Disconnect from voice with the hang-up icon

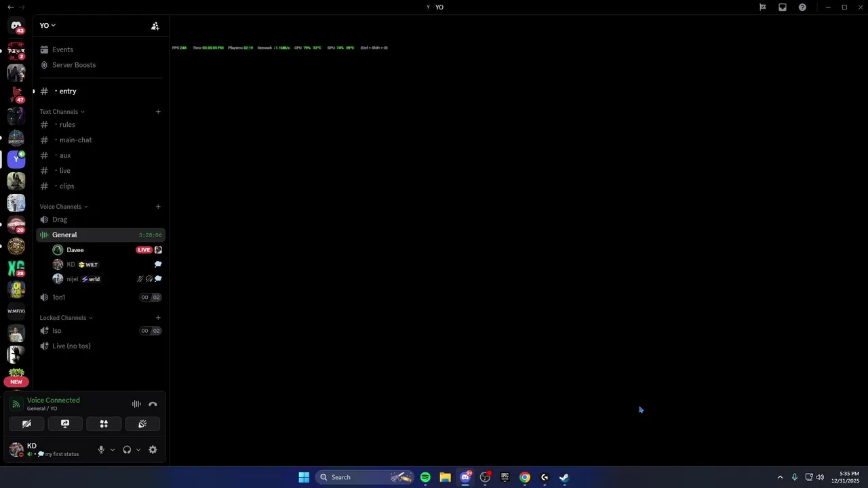coord(153,404)
